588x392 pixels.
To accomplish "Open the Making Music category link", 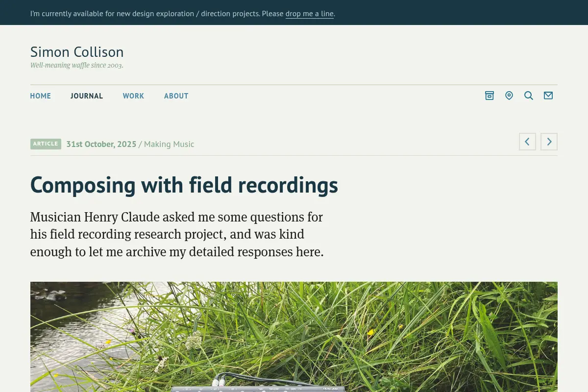I will pos(169,144).
